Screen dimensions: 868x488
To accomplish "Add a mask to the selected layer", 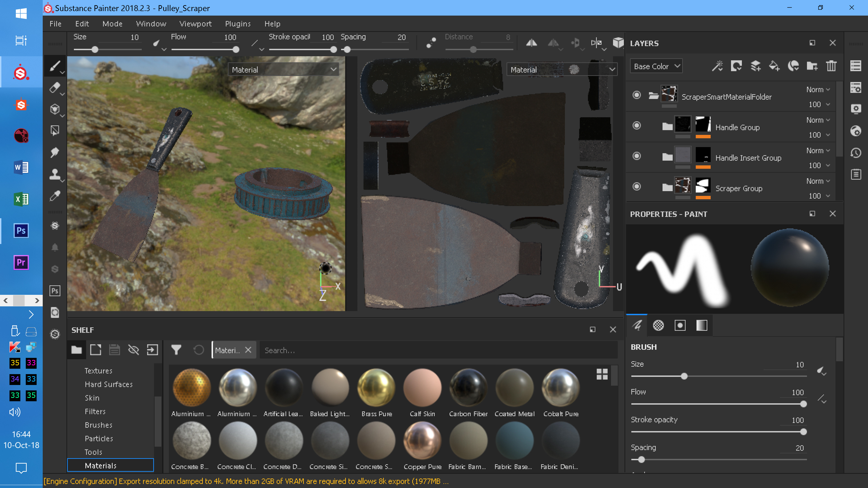I will coord(736,66).
